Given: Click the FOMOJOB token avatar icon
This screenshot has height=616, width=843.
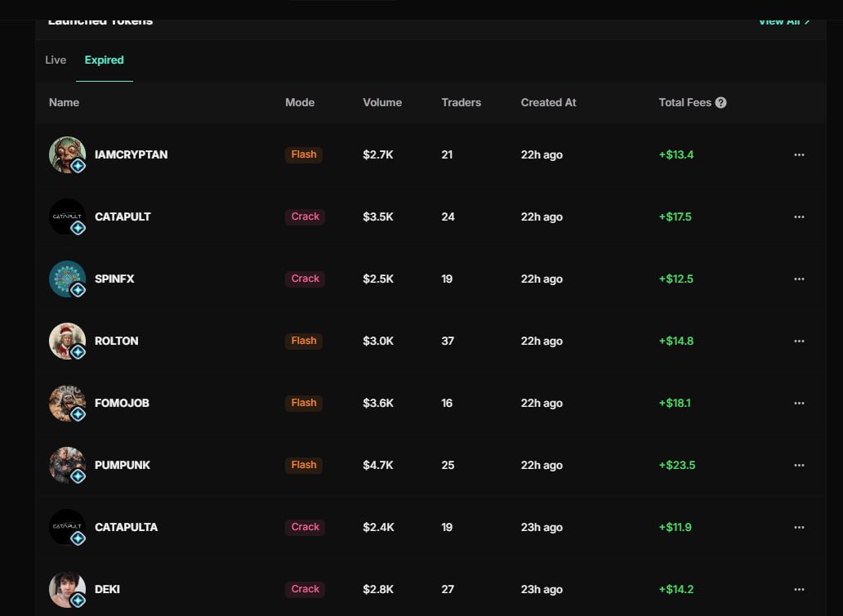Looking at the screenshot, I should (x=67, y=403).
